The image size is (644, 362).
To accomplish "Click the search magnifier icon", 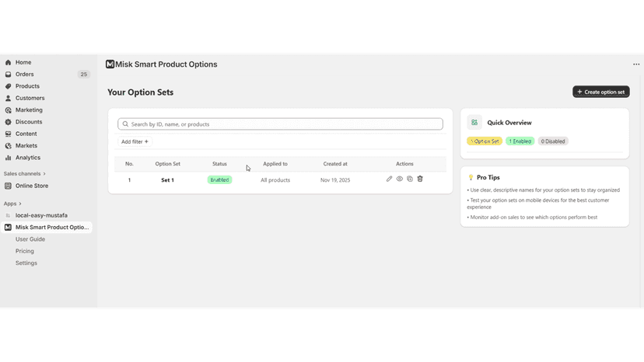I will (126, 124).
